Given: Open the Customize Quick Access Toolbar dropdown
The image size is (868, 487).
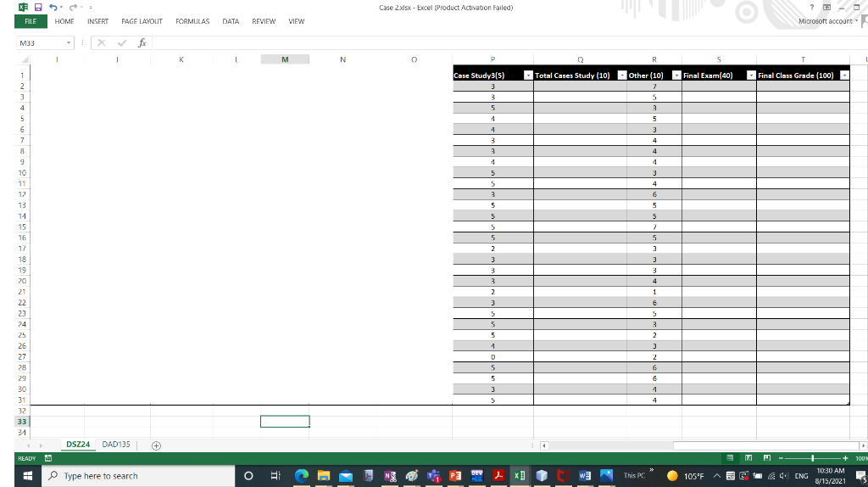Looking at the screenshot, I should (x=90, y=7).
